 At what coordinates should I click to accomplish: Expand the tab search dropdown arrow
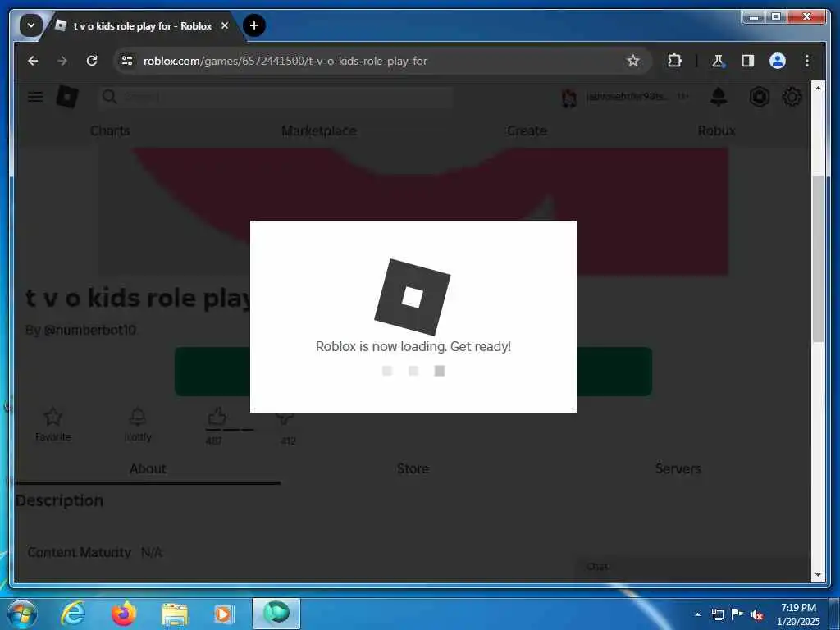pyautogui.click(x=31, y=25)
